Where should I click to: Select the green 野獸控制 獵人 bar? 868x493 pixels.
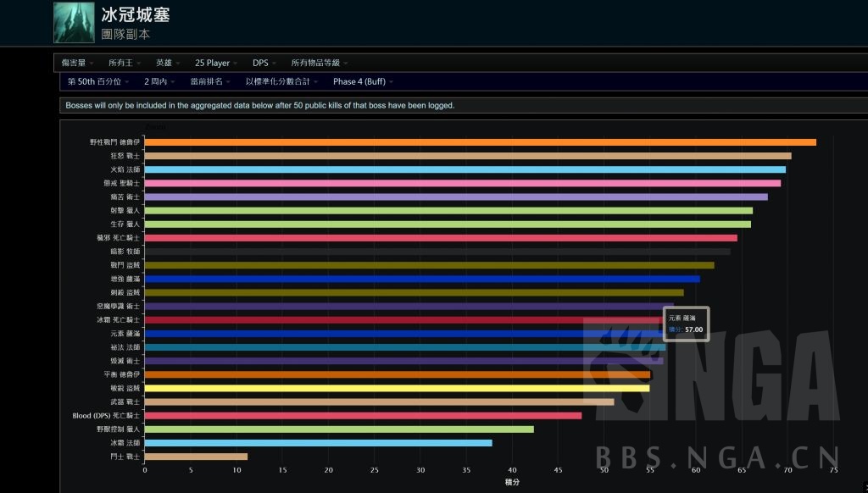339,429
